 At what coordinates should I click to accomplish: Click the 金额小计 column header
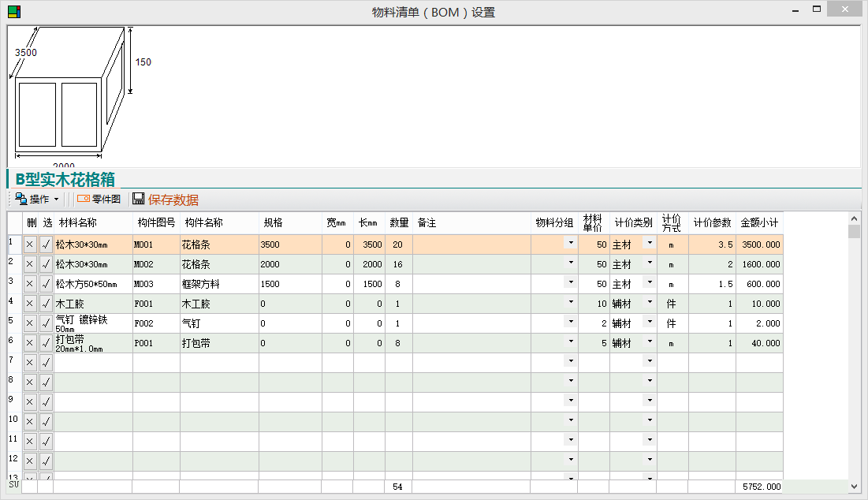pyautogui.click(x=759, y=223)
